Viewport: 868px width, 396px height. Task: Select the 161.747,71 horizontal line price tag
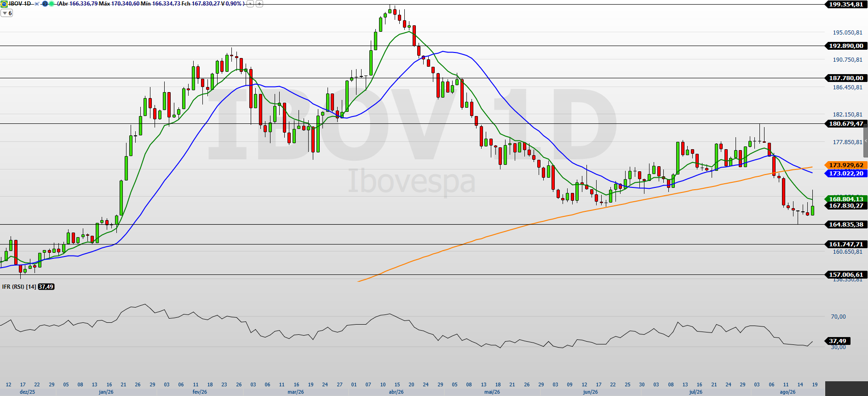click(x=846, y=245)
